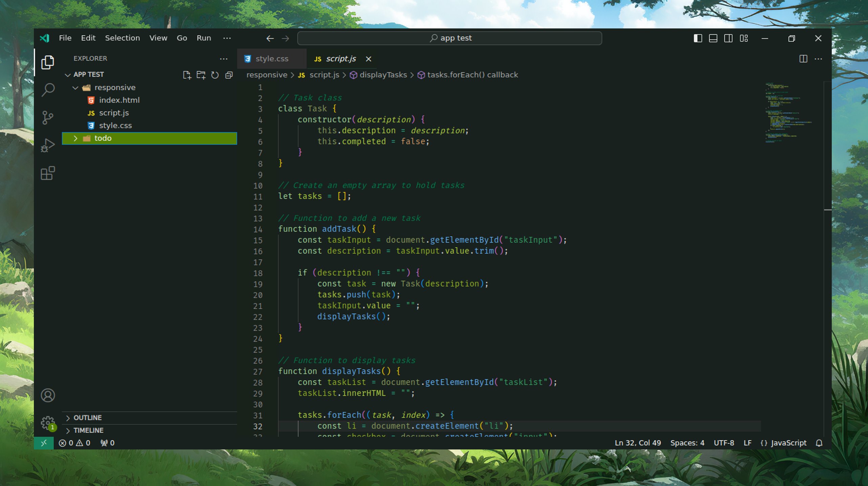Click Spaces: 4 indentation setting
868x486 pixels.
[687, 443]
